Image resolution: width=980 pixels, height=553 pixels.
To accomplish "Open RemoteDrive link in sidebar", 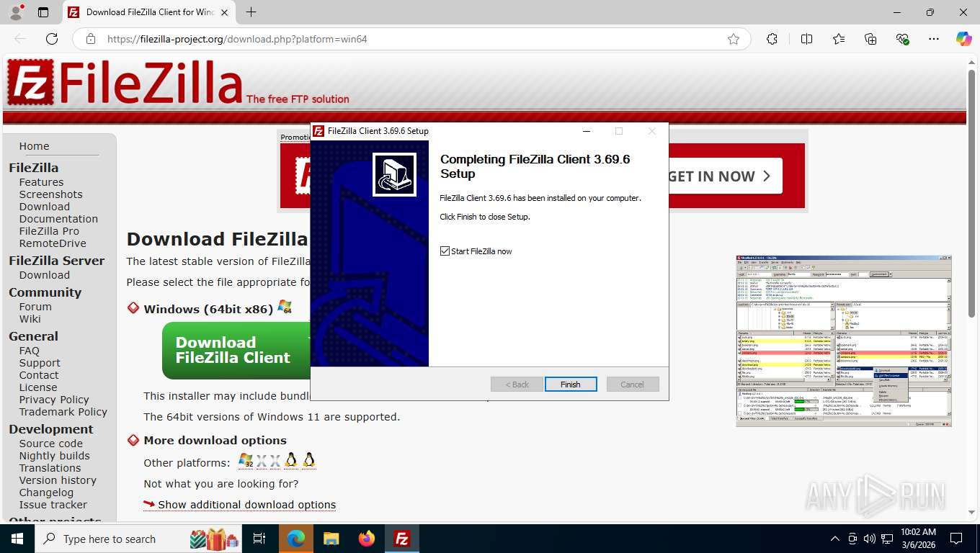I will tap(53, 243).
